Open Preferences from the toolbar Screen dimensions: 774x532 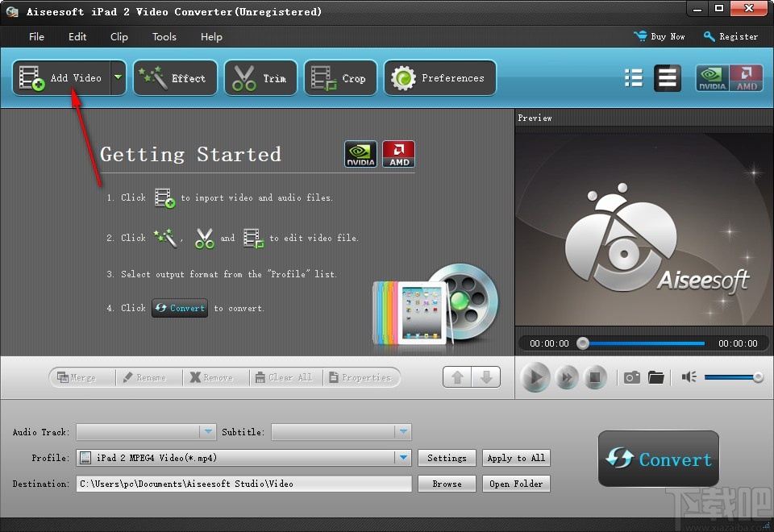tap(440, 78)
